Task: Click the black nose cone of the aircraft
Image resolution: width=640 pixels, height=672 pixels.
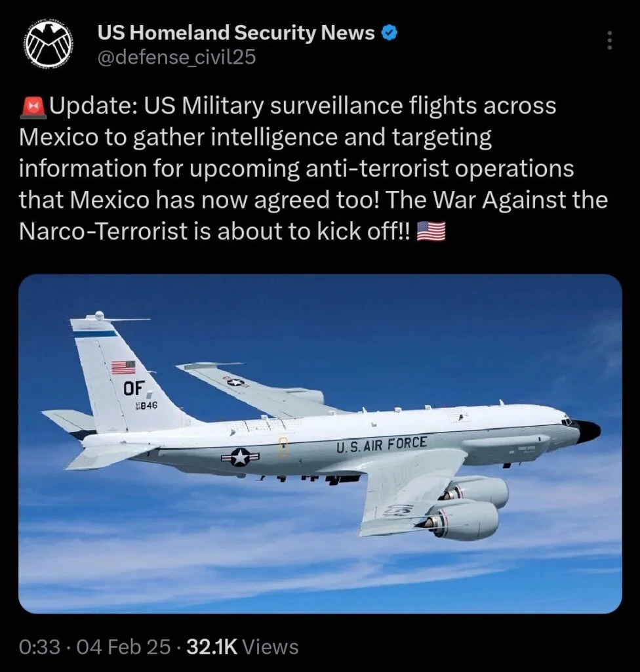Action: (x=586, y=430)
